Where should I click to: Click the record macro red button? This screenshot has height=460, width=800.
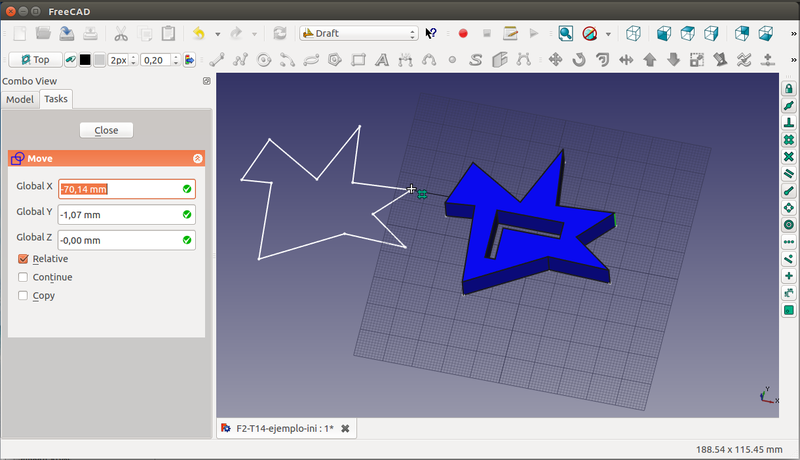[x=463, y=33]
